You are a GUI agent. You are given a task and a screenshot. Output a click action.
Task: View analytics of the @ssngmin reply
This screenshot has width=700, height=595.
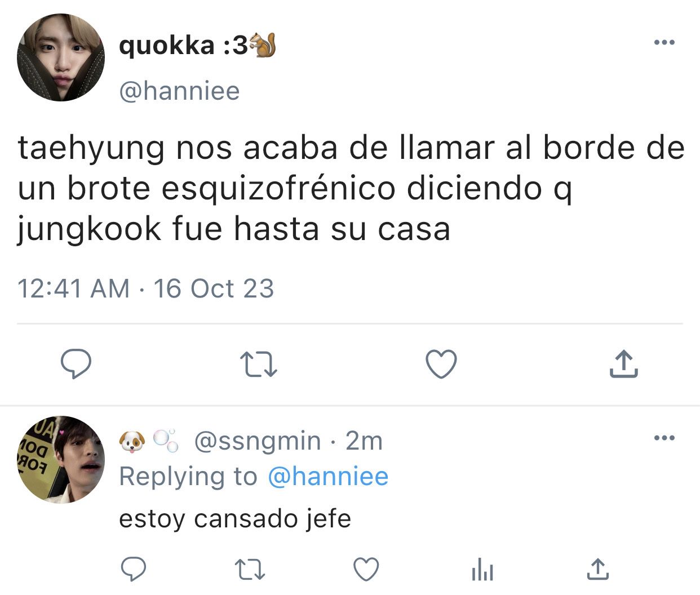pyautogui.click(x=482, y=569)
